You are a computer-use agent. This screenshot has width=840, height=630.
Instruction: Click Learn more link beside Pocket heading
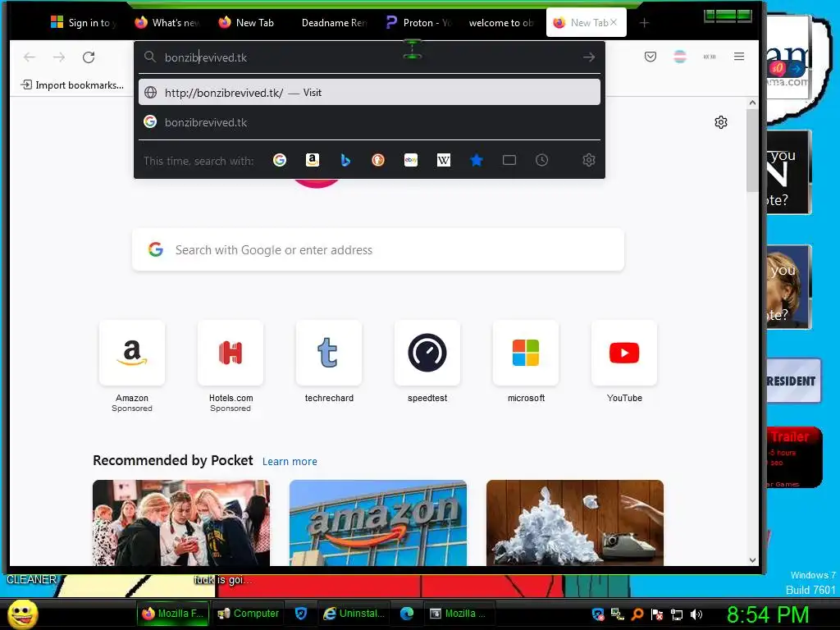pyautogui.click(x=290, y=461)
